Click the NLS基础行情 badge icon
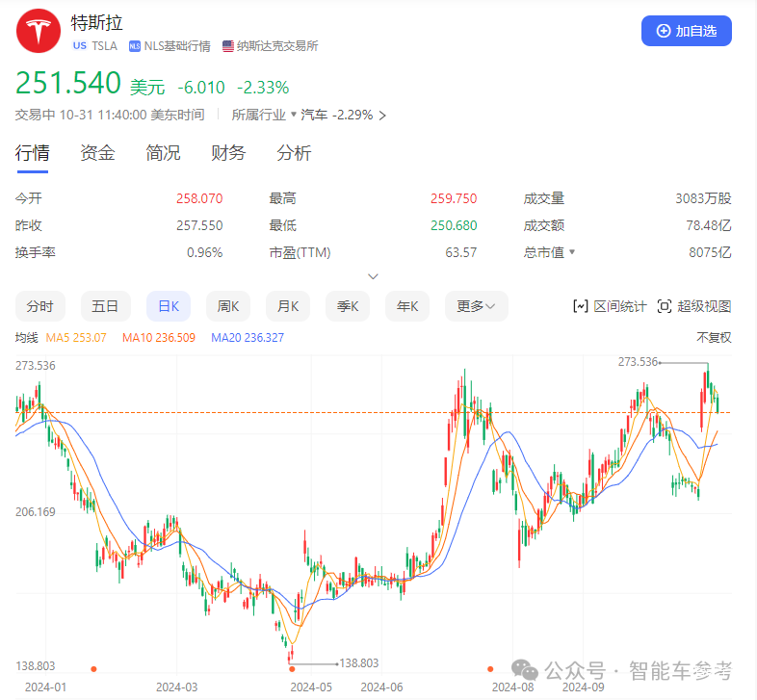757x700 pixels. [134, 45]
